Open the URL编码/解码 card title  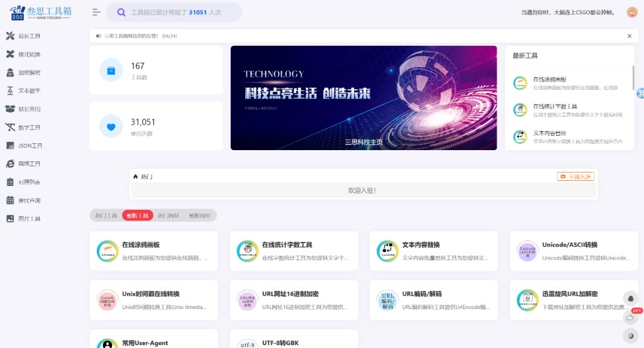click(x=422, y=294)
